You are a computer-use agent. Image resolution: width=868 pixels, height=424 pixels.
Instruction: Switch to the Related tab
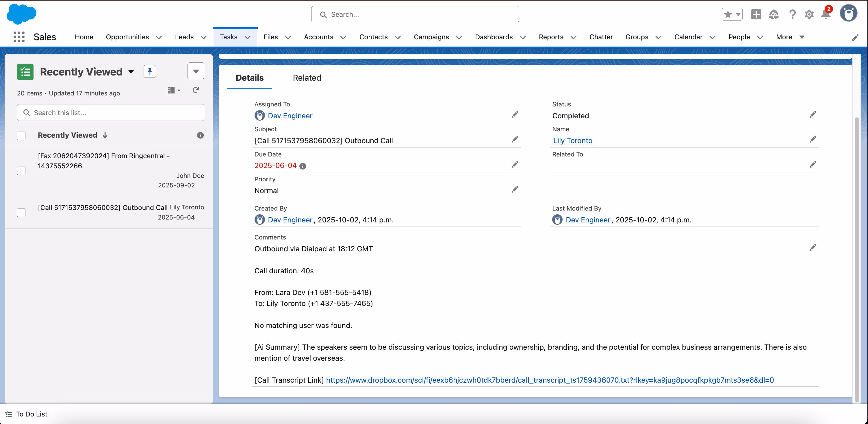307,78
